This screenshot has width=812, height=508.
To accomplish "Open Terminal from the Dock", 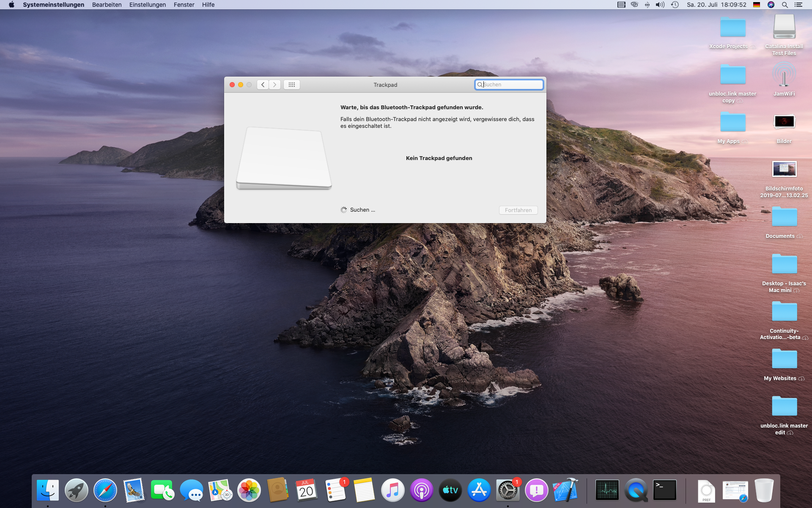I will [664, 490].
